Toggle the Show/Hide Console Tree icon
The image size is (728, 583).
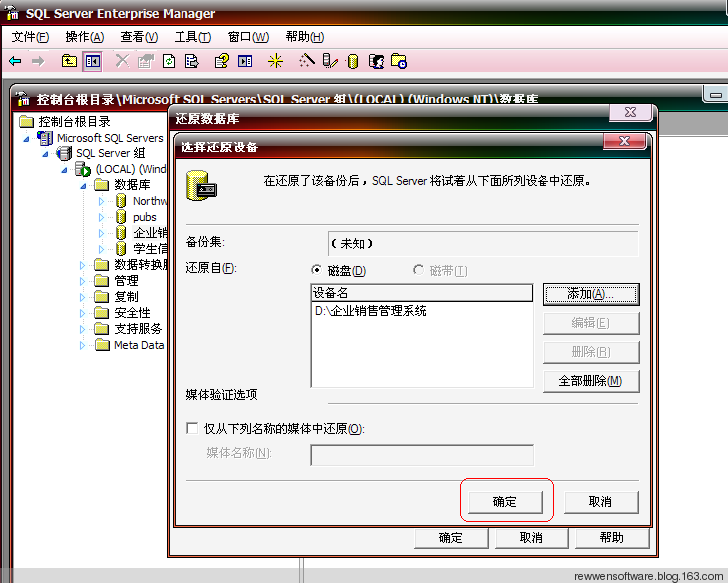coord(93,61)
